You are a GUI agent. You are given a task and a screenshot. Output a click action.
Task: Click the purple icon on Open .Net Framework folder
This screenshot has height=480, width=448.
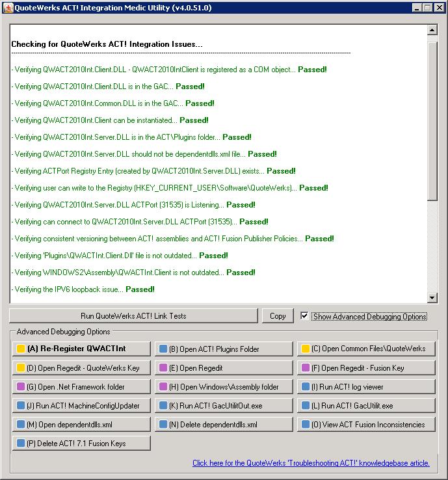coord(21,386)
